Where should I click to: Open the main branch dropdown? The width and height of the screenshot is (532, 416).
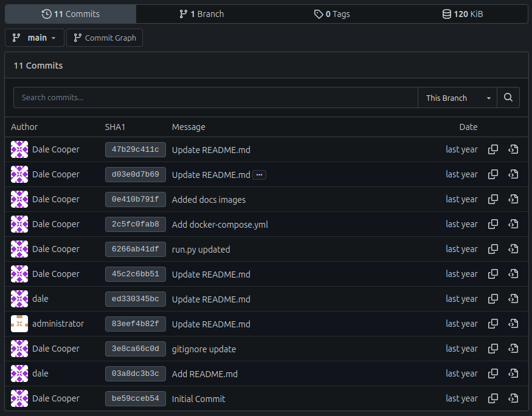tap(35, 38)
